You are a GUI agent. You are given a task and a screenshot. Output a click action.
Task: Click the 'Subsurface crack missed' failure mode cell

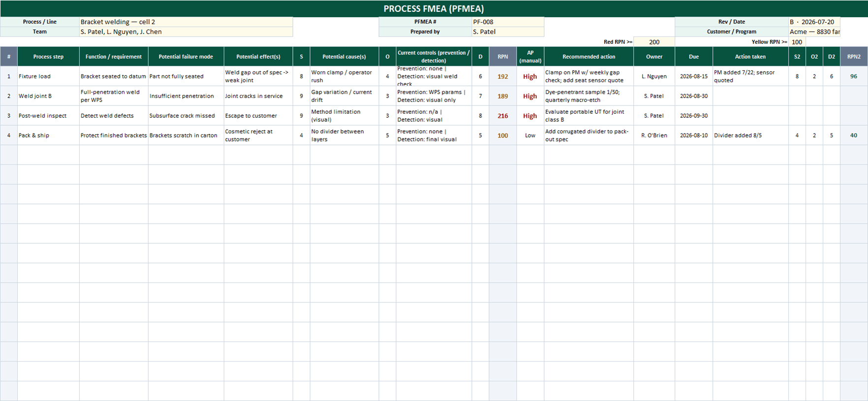coord(186,116)
